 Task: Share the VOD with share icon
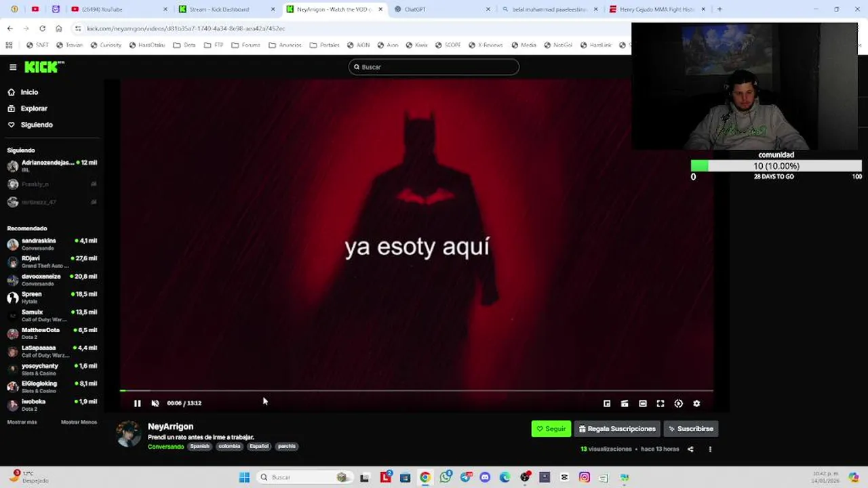(690, 449)
